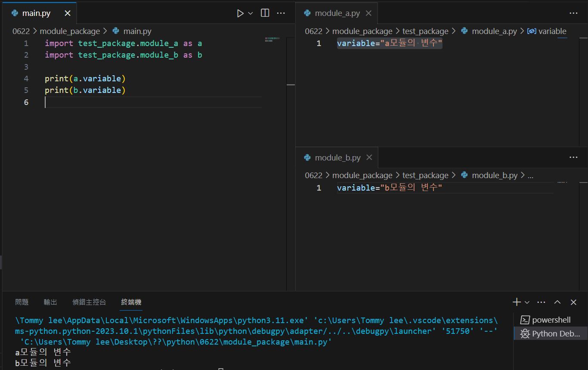Open more actions for module_a.py editor group
The image size is (588, 370).
tap(573, 13)
